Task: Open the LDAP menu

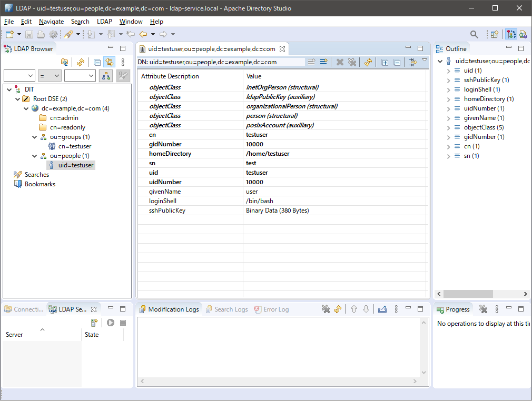Action: click(x=104, y=22)
